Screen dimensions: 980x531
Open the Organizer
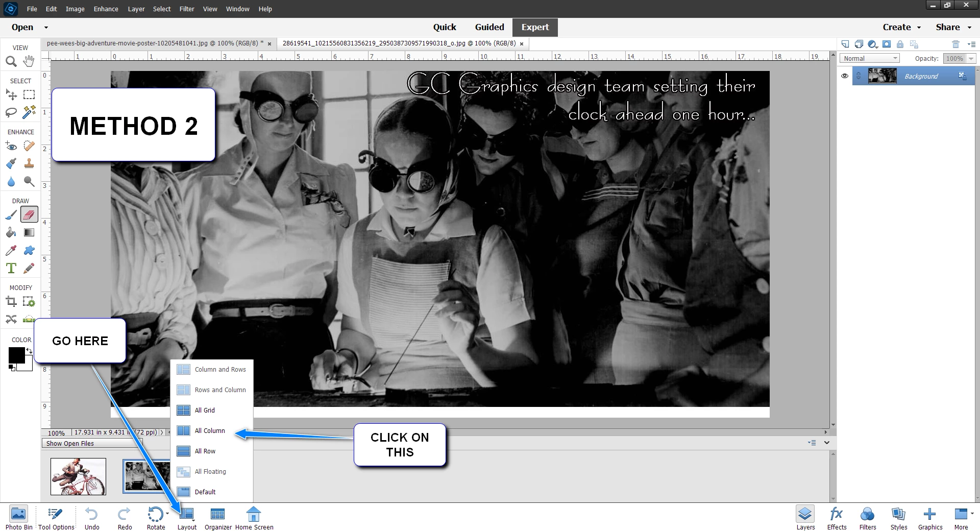coord(218,518)
